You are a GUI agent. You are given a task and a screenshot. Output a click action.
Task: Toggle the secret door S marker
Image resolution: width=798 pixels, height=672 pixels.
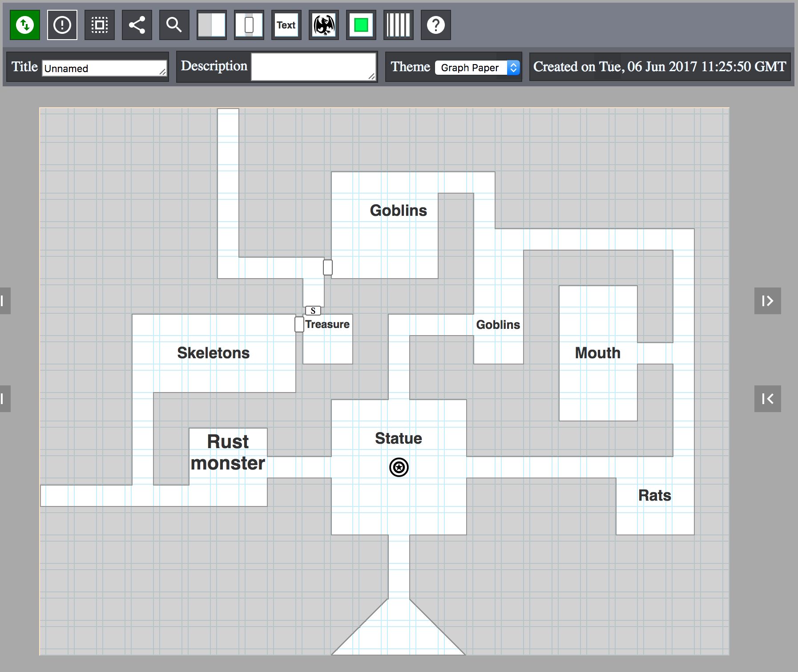[x=313, y=311]
